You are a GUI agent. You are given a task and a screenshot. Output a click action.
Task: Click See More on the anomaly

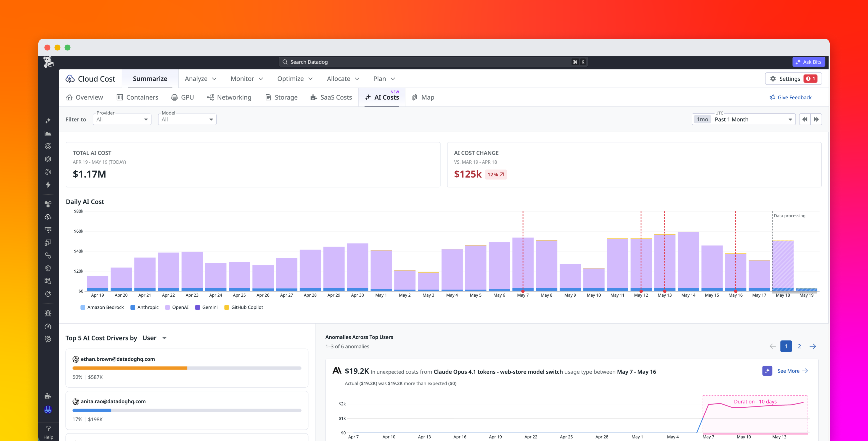(793, 371)
